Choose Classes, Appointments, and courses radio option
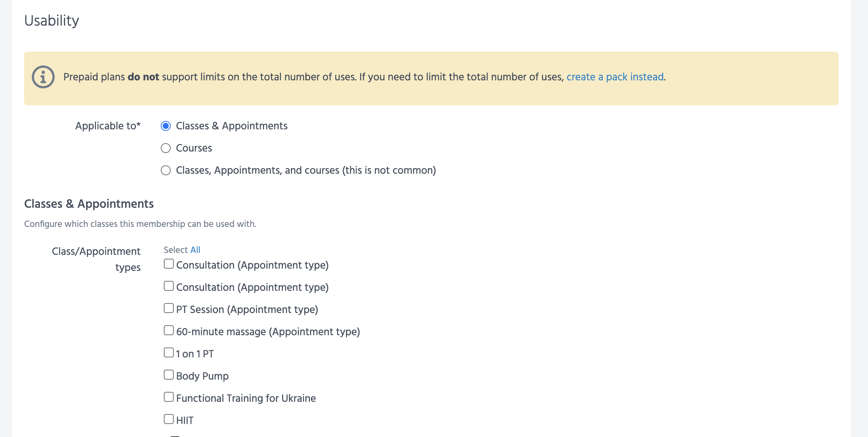The image size is (868, 437). click(166, 170)
